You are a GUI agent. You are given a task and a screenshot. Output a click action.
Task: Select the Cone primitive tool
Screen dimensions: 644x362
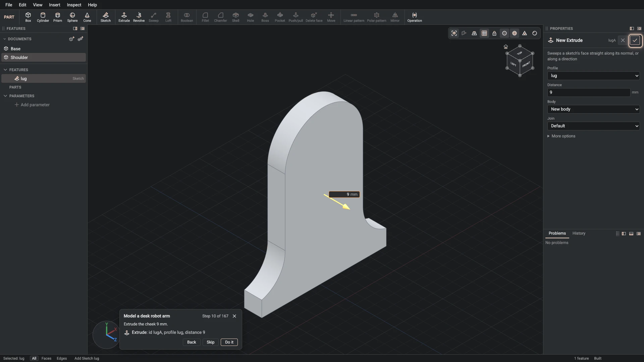coord(87,17)
